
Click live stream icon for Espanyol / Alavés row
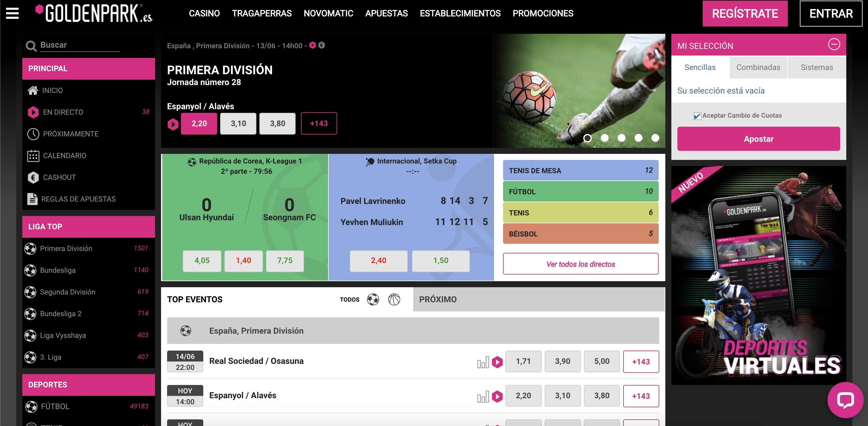click(x=497, y=397)
